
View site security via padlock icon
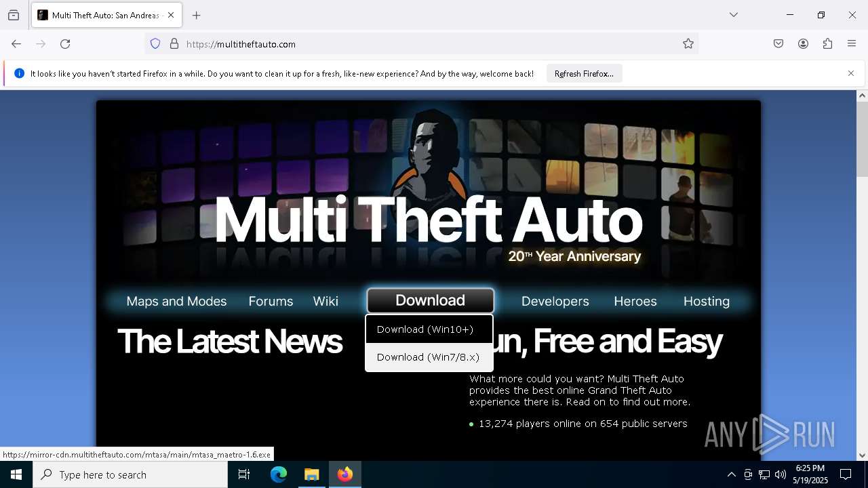[x=174, y=44]
